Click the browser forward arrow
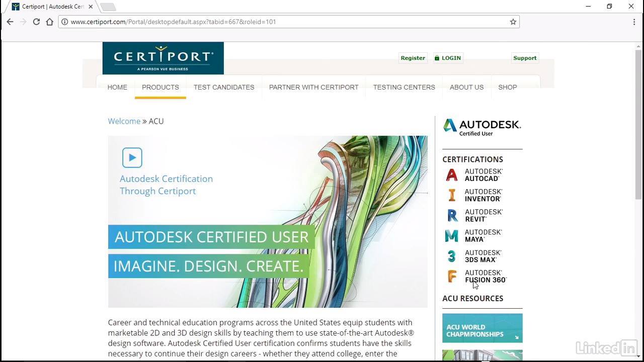 pos(23,22)
